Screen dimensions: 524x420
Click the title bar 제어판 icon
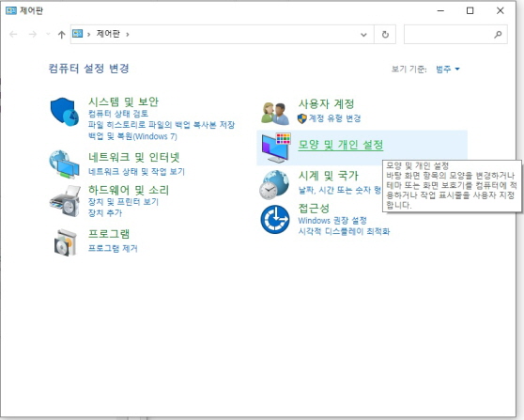[10, 10]
